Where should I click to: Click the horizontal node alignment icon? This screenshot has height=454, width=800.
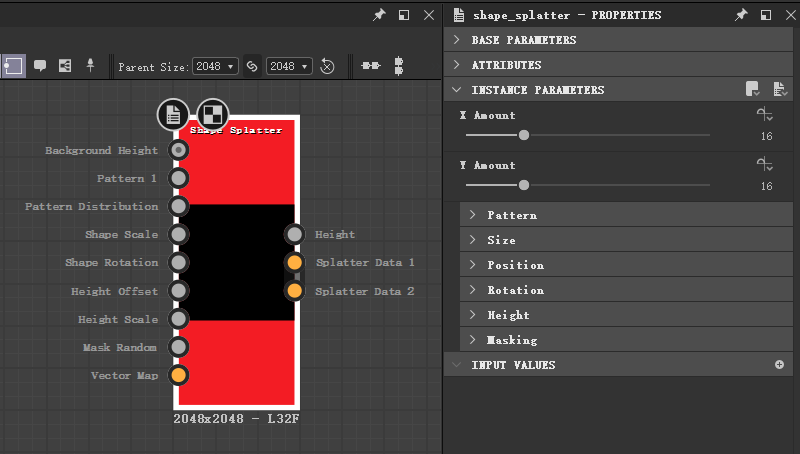point(371,65)
